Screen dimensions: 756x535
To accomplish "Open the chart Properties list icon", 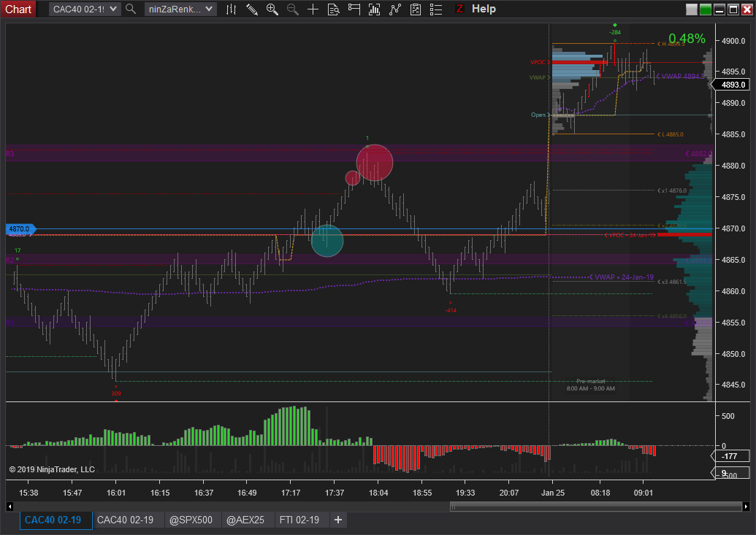I will 436,9.
